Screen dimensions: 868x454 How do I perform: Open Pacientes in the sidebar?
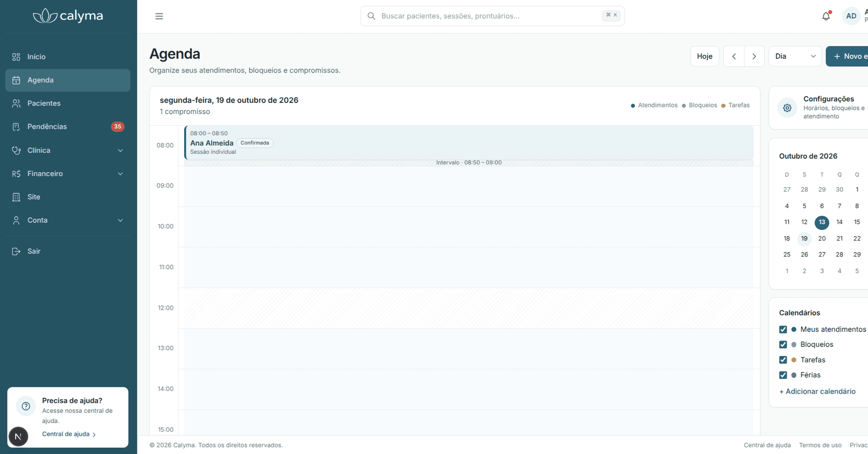tap(68, 104)
